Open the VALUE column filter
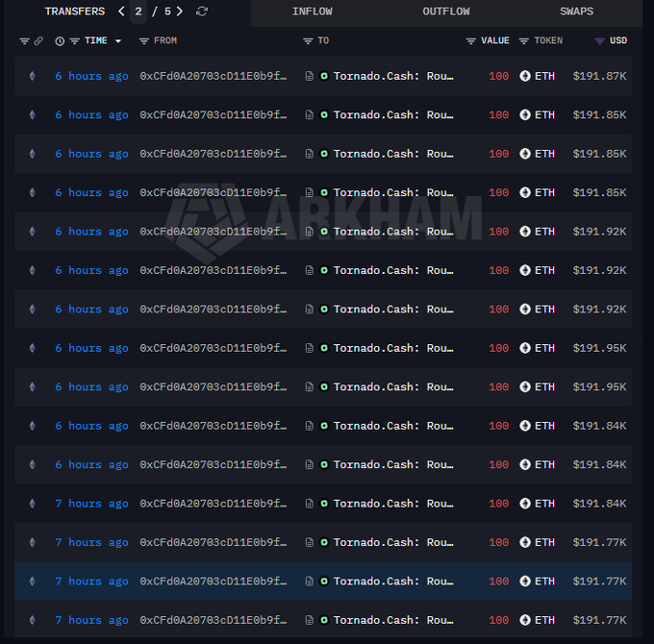The height and width of the screenshot is (644, 654). click(471, 40)
